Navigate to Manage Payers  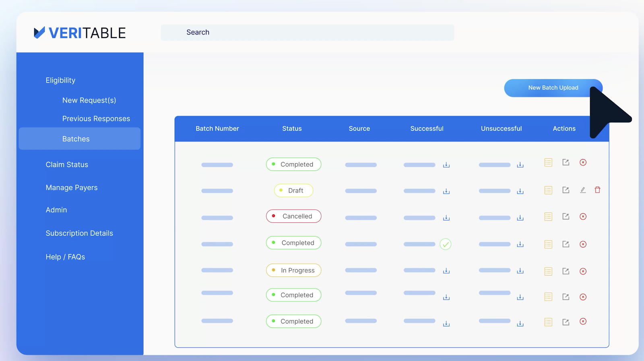coord(72,188)
